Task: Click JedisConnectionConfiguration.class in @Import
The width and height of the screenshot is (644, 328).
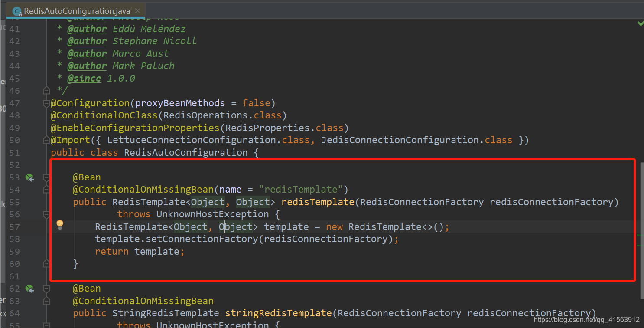Action: [417, 140]
